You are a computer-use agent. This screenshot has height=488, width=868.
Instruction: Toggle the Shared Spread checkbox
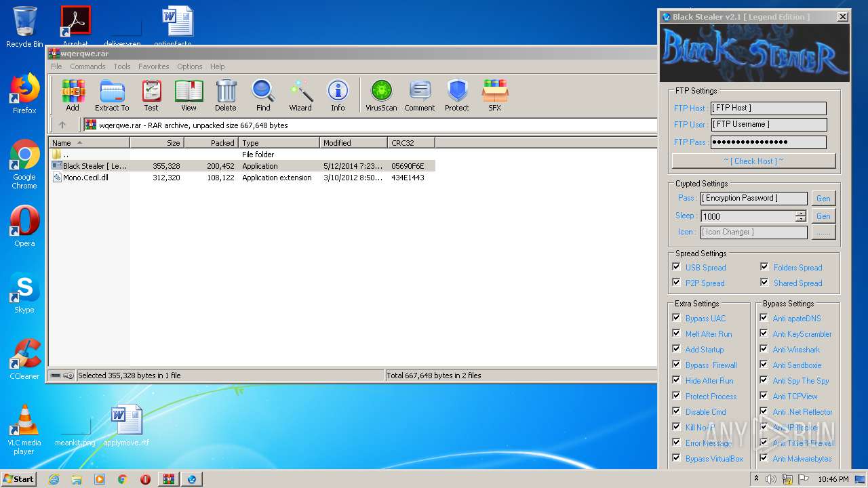764,283
